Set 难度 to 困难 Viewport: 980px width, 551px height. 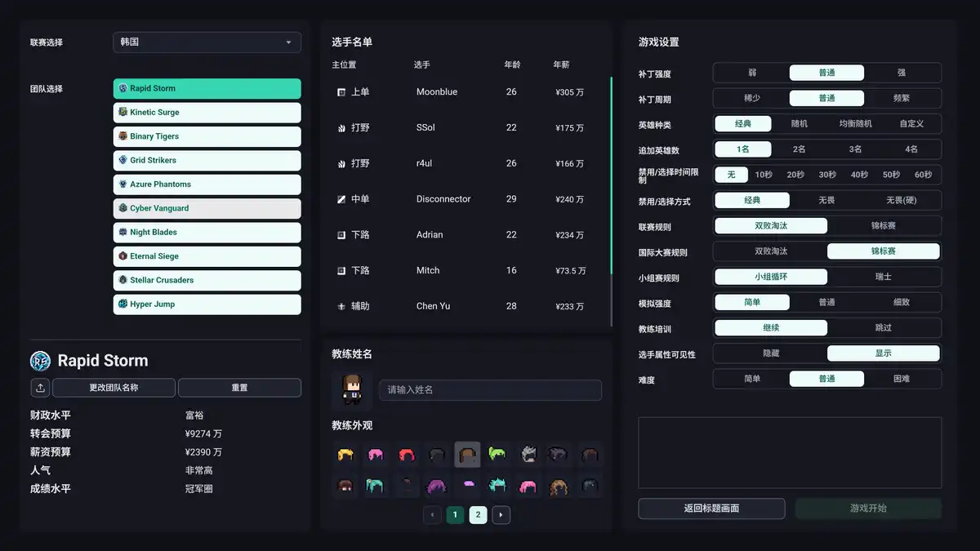coord(902,379)
